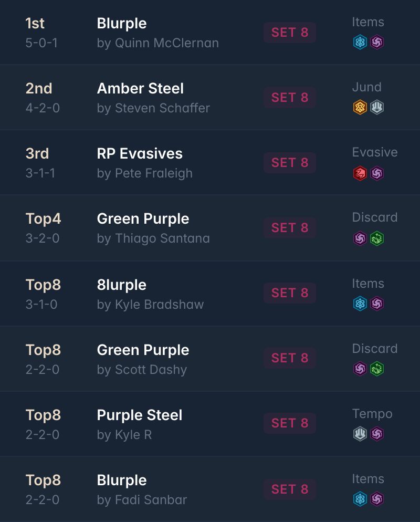Click the green icon in Thiago Santana's row
This screenshot has width=420, height=522.
tap(377, 238)
